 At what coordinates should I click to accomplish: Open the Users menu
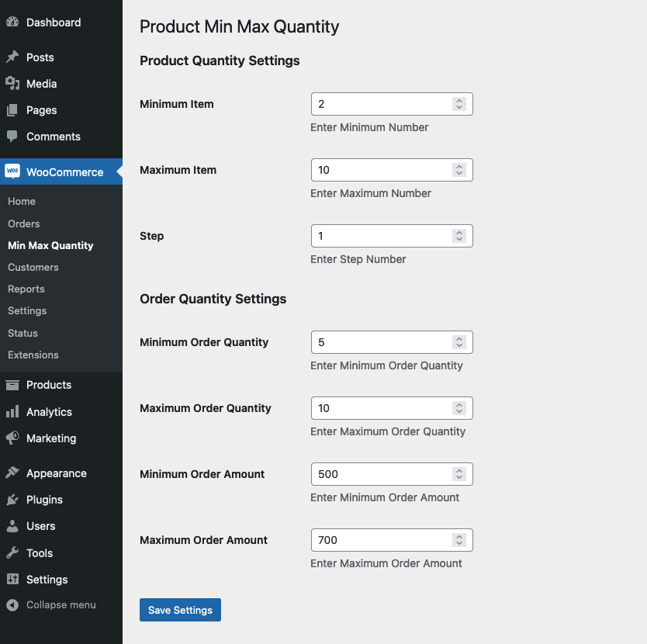click(61, 526)
